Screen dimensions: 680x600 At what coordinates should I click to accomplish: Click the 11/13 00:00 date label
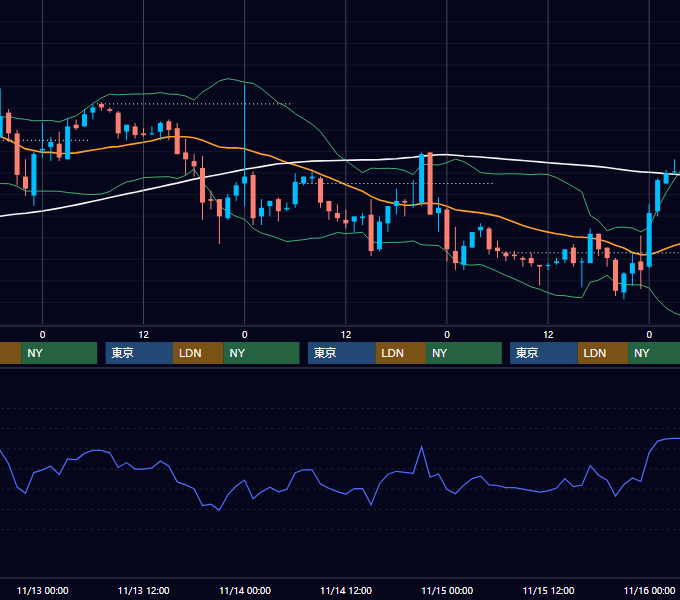click(x=42, y=590)
